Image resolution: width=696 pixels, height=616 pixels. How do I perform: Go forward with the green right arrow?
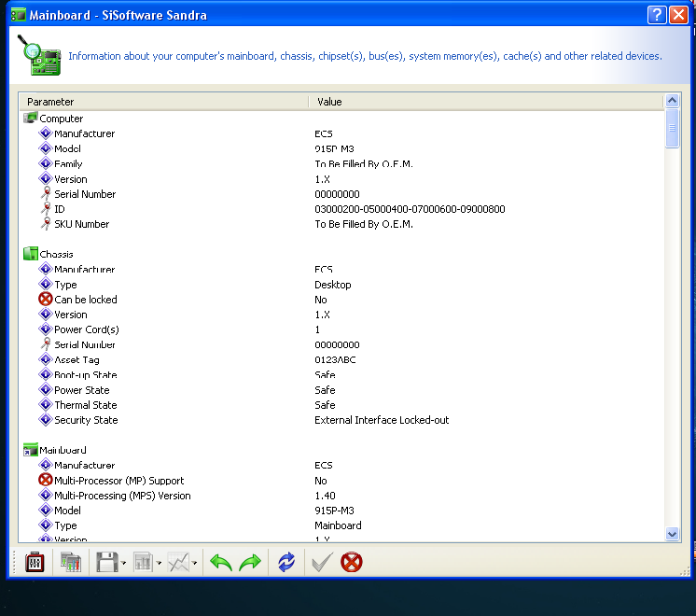pos(250,562)
